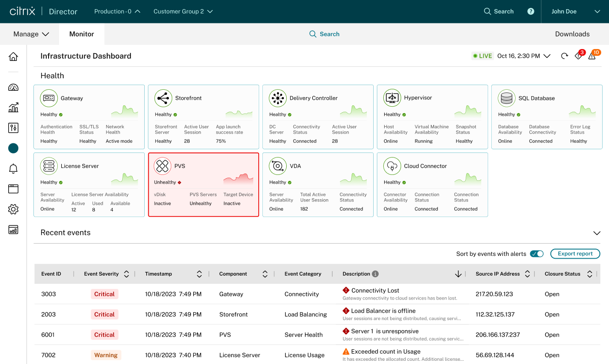Switch to the Monitor tab
The height and width of the screenshot is (364, 609).
82,34
